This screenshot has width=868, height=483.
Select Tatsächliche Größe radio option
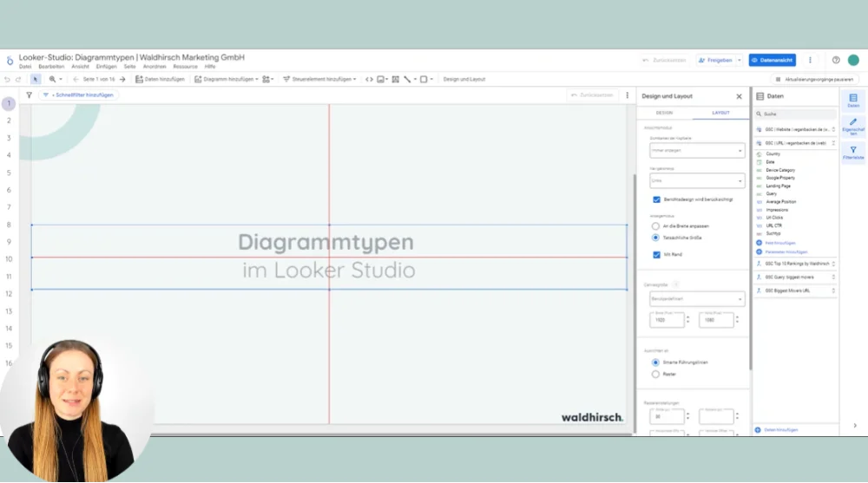(x=655, y=238)
